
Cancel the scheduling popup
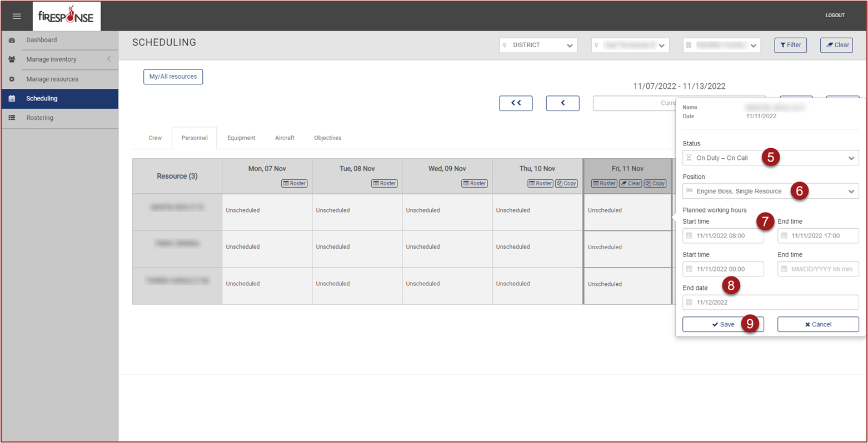[x=818, y=325]
